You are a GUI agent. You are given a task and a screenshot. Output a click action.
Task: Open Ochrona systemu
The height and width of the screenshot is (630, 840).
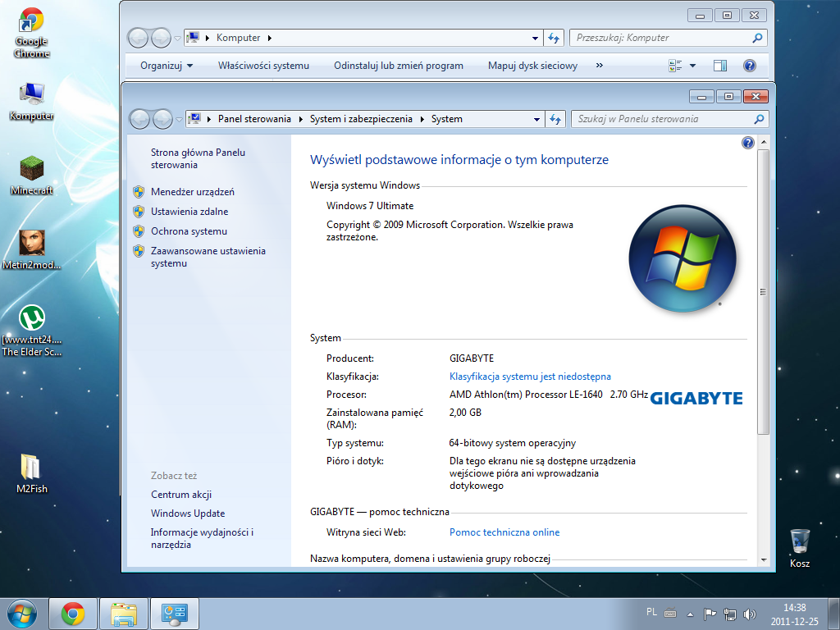pyautogui.click(x=189, y=231)
